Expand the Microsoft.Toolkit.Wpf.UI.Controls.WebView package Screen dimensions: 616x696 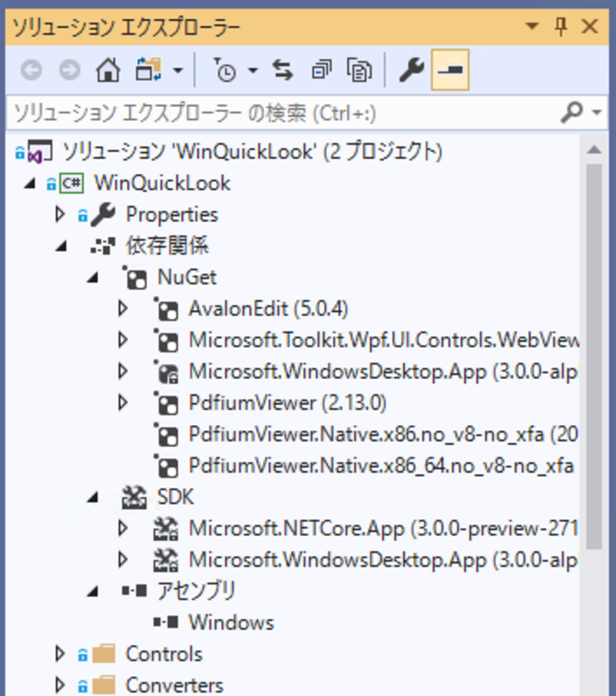[122, 340]
